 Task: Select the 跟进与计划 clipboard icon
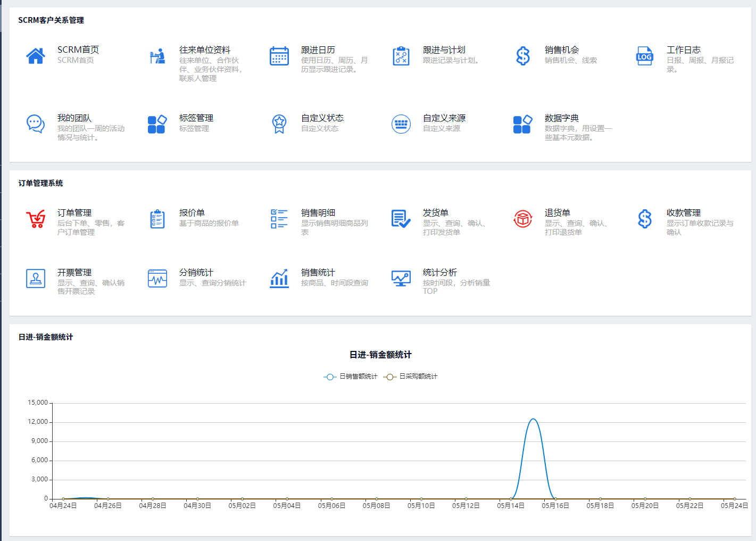point(401,56)
